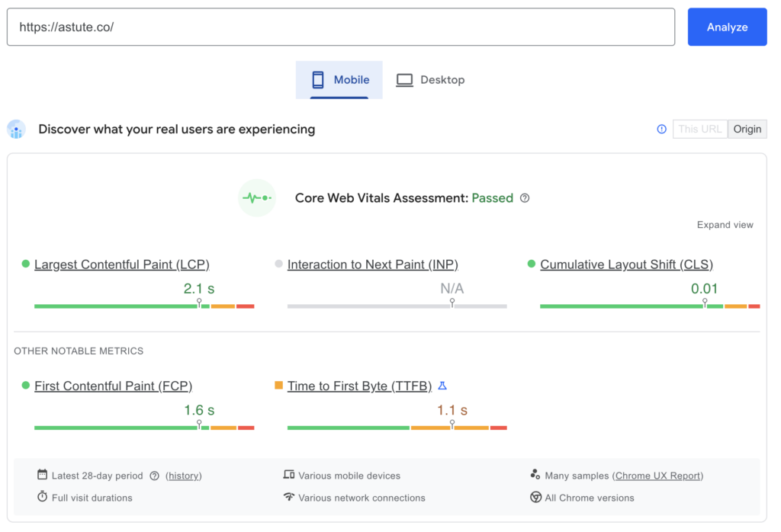Click the text Various network connections
This screenshot has width=781, height=532.
pyautogui.click(x=362, y=498)
